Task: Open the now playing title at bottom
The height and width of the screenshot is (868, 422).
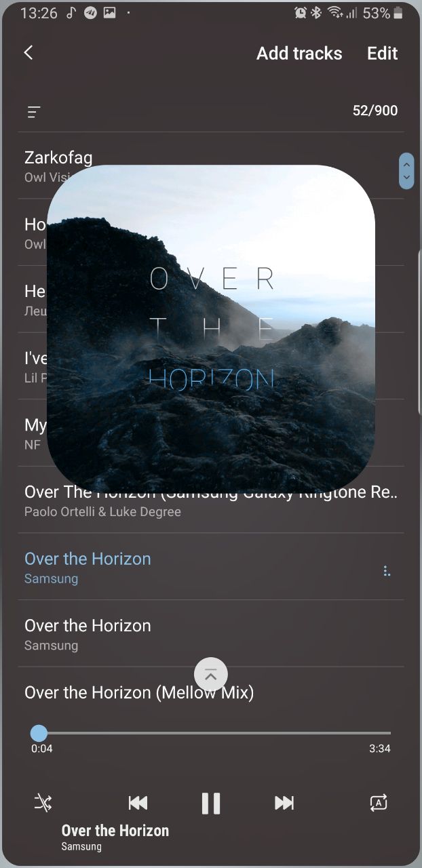Action: 115,831
